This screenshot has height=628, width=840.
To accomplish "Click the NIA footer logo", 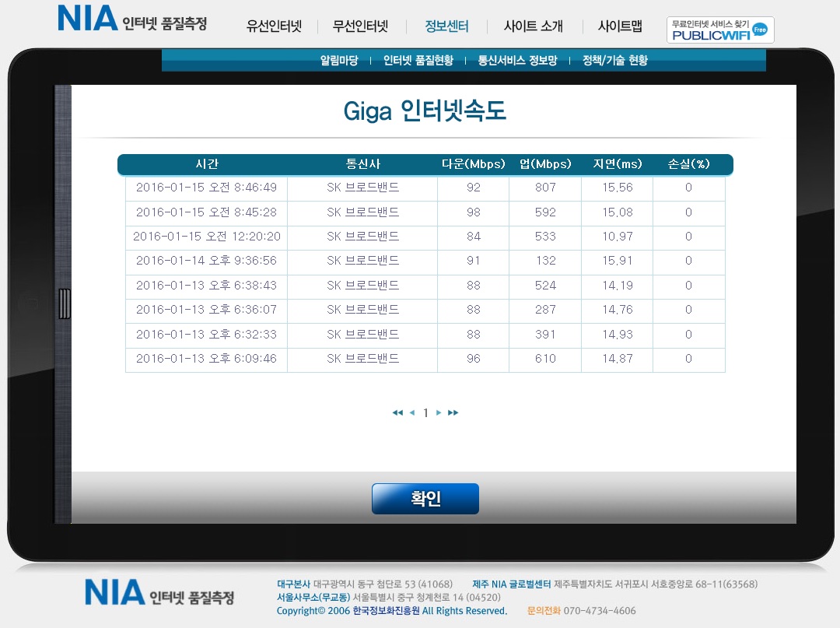I will [x=159, y=593].
